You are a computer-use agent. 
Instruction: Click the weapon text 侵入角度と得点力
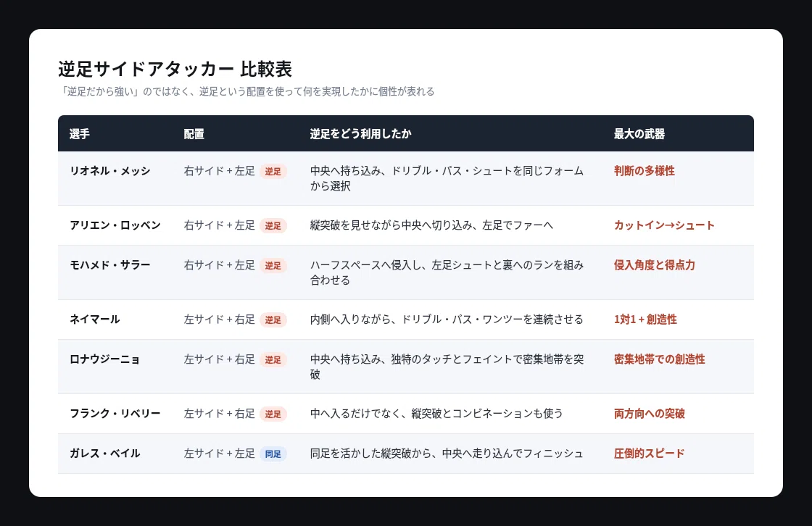point(655,265)
